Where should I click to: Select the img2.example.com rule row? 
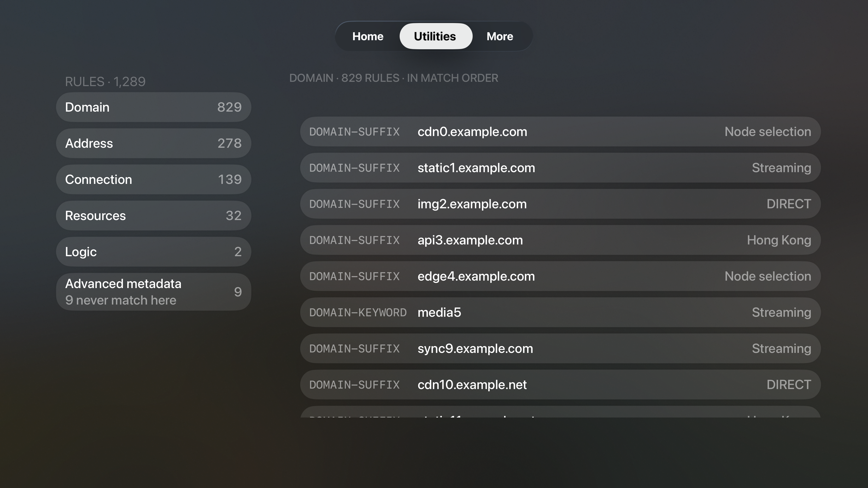click(560, 204)
